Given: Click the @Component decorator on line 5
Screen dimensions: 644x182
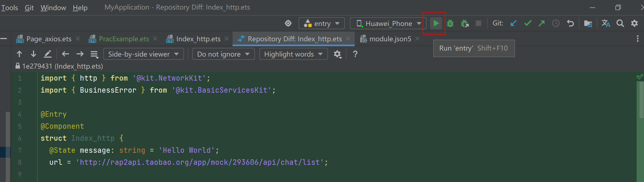Looking at the screenshot, I should click(x=62, y=126).
